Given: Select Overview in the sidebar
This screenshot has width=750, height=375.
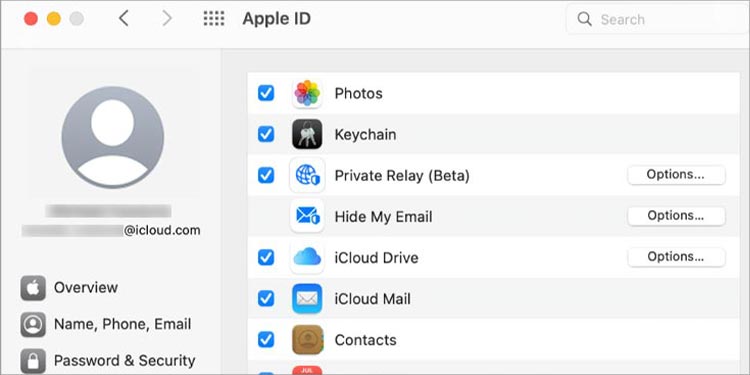Looking at the screenshot, I should [x=69, y=288].
